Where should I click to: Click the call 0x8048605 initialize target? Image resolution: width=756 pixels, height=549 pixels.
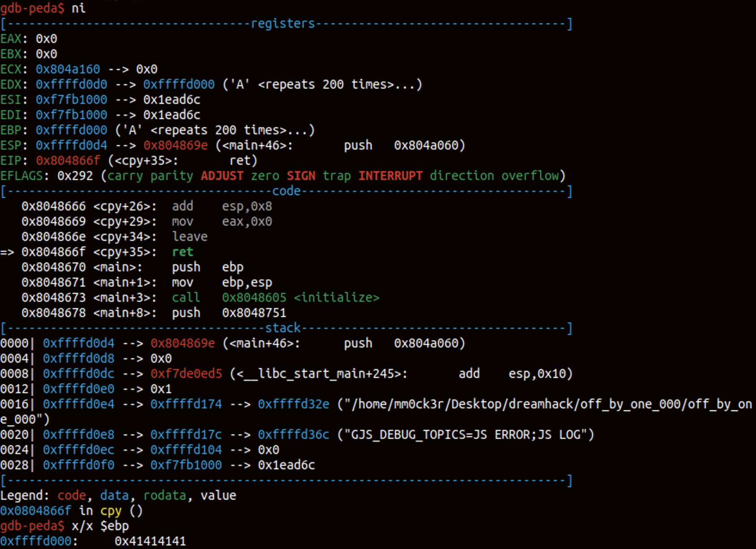[x=301, y=298]
